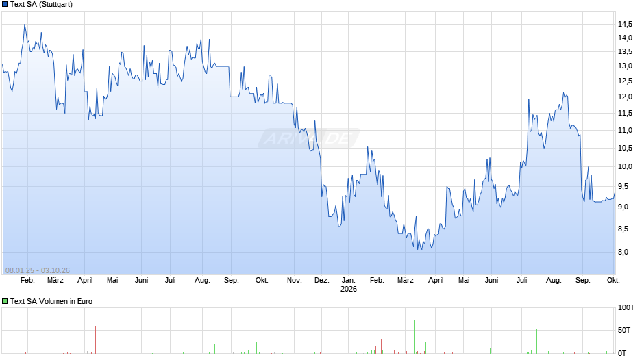
Task: Click the Dez. month label
Action: coord(321,281)
